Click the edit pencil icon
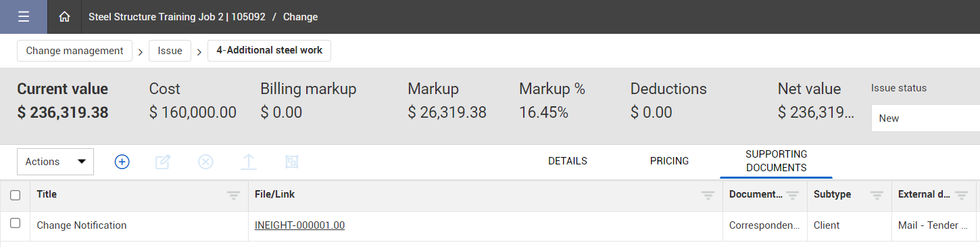The height and width of the screenshot is (247, 980). pyautogui.click(x=163, y=162)
